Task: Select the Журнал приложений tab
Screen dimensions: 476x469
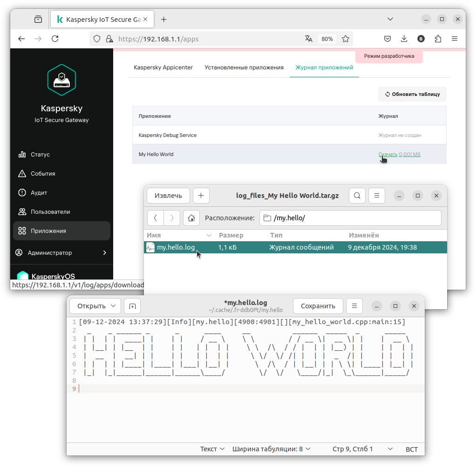Action: click(x=324, y=68)
